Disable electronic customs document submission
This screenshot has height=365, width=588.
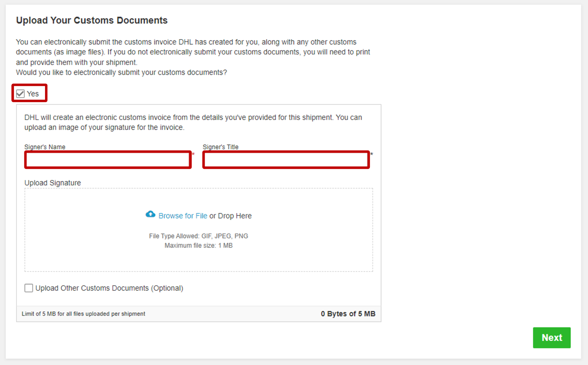(x=20, y=93)
